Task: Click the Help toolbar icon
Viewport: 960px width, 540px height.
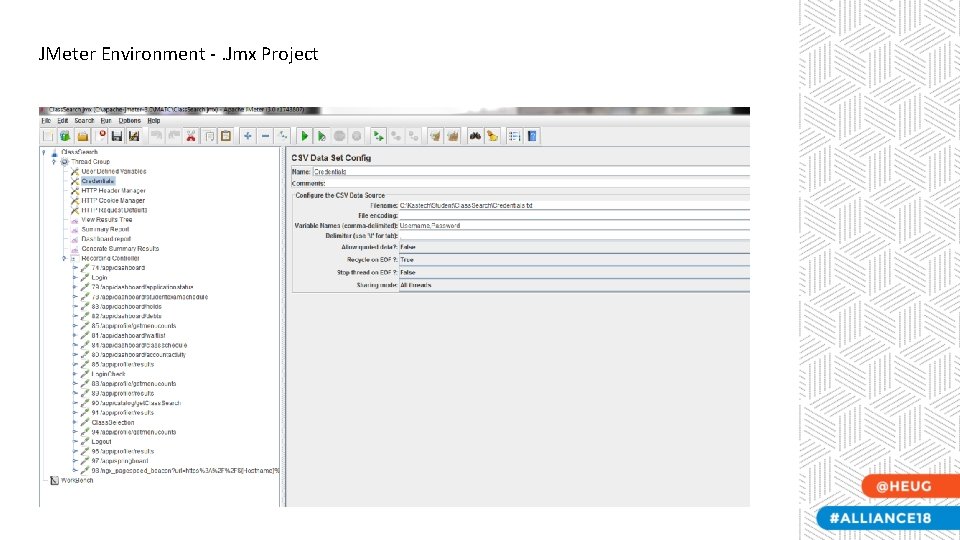Action: pyautogui.click(x=532, y=136)
